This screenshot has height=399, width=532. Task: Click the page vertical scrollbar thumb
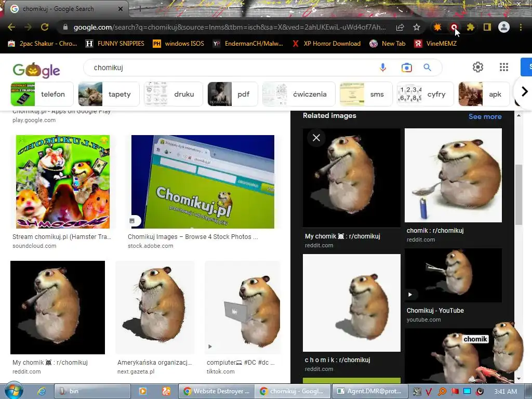point(518,194)
